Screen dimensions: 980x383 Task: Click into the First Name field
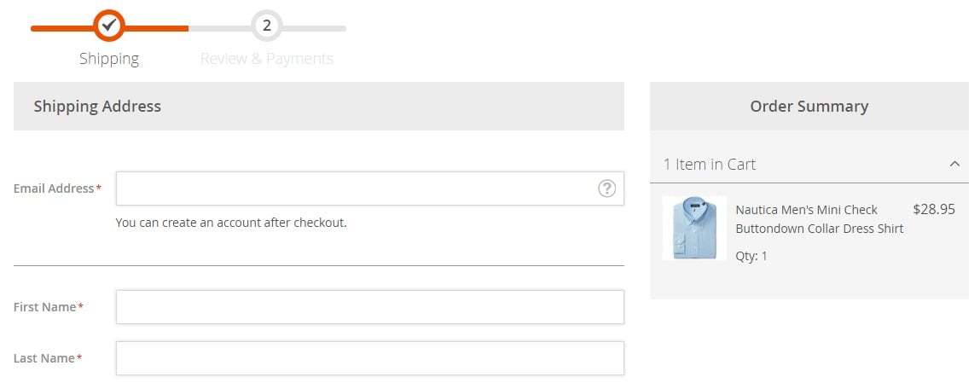click(x=370, y=307)
